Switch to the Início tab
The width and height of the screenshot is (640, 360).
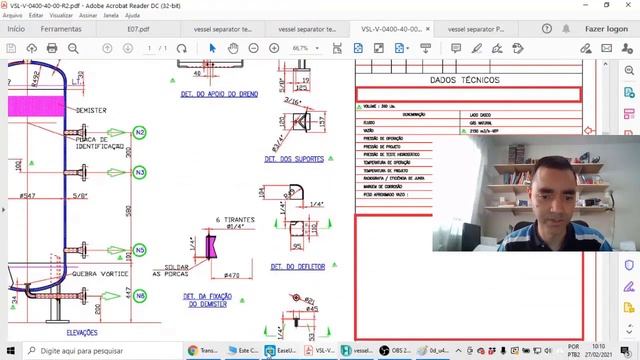click(x=16, y=29)
